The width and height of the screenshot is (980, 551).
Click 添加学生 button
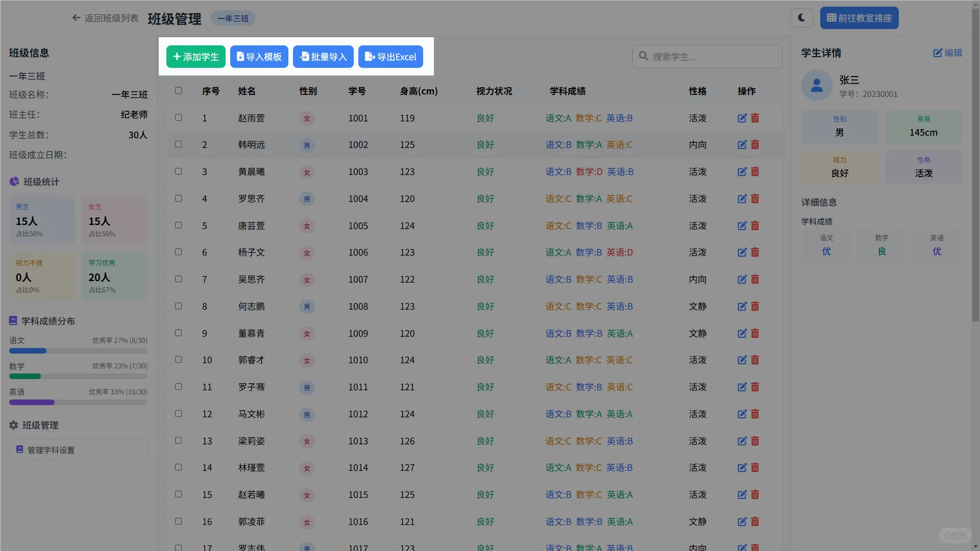tap(196, 57)
